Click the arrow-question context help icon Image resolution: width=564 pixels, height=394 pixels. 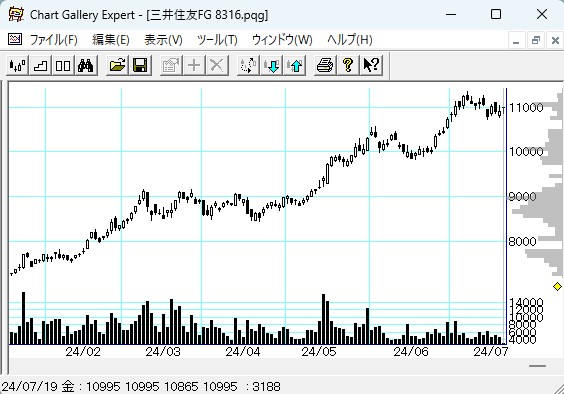(371, 65)
